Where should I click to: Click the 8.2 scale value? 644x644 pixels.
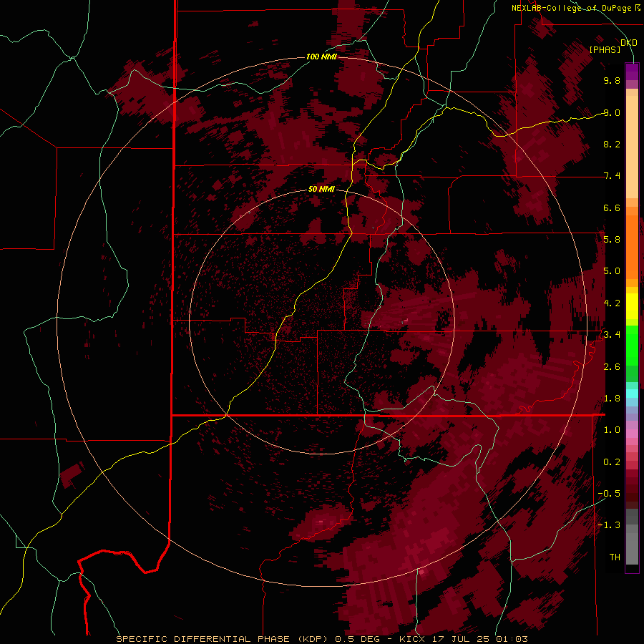click(x=612, y=144)
